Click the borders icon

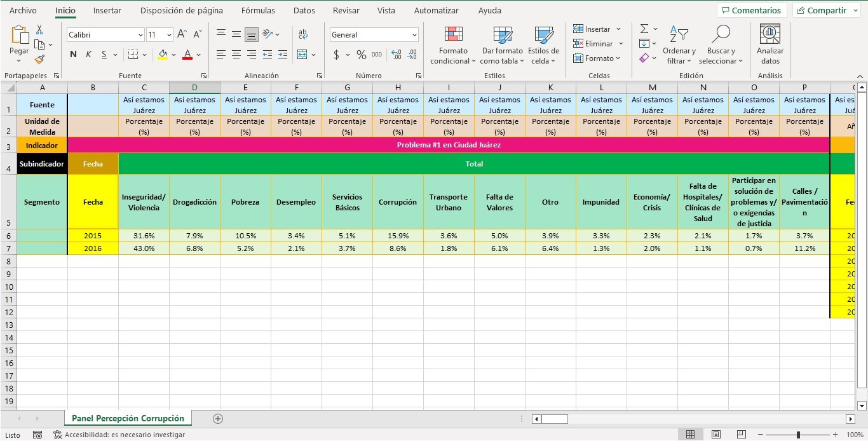pos(133,55)
